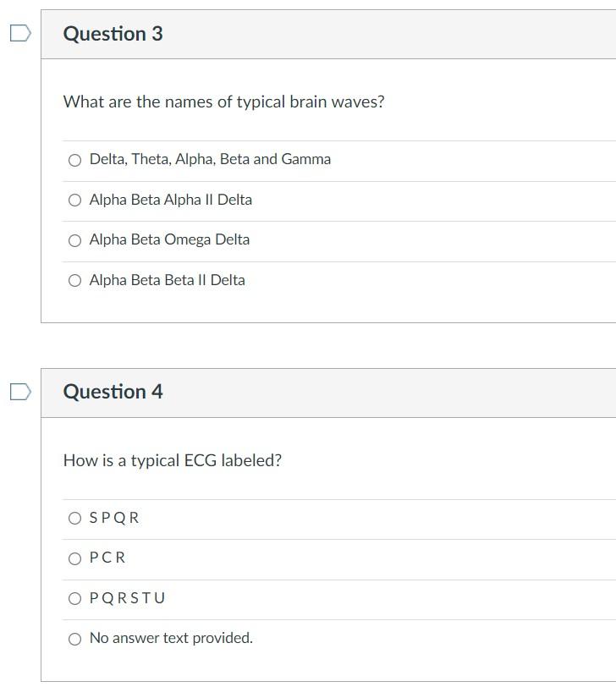Select radio button for Delta, Theta, Alpha, Beta and Gamma

(x=75, y=160)
